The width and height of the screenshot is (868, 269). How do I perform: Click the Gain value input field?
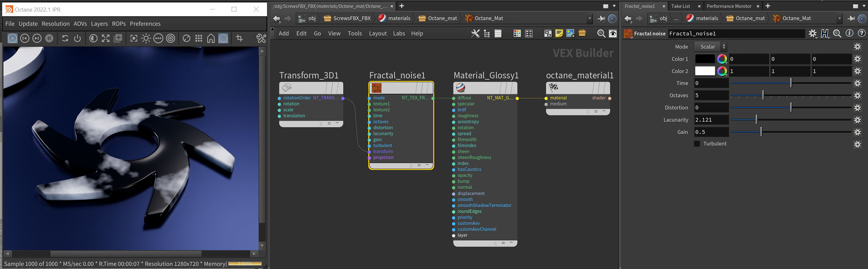pyautogui.click(x=711, y=132)
